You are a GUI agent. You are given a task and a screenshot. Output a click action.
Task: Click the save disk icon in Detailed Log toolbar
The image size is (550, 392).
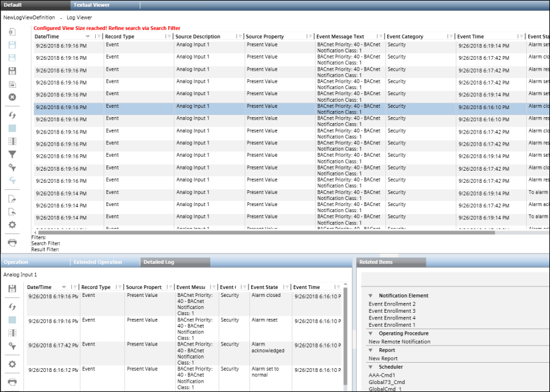click(x=12, y=288)
